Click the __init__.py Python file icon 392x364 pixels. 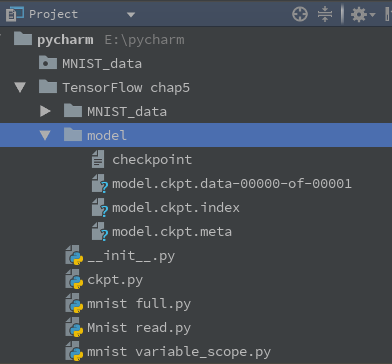pyautogui.click(x=74, y=255)
